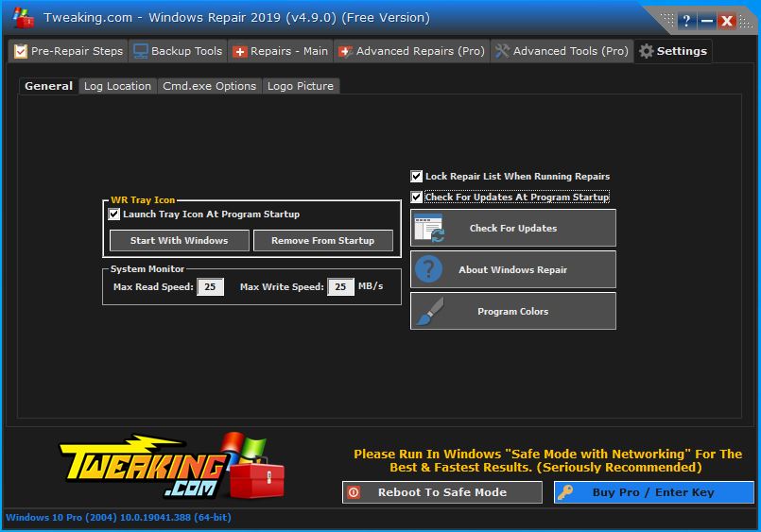Click the monitor icon on Backup Tools tab
This screenshot has height=532, width=761.
(141, 51)
